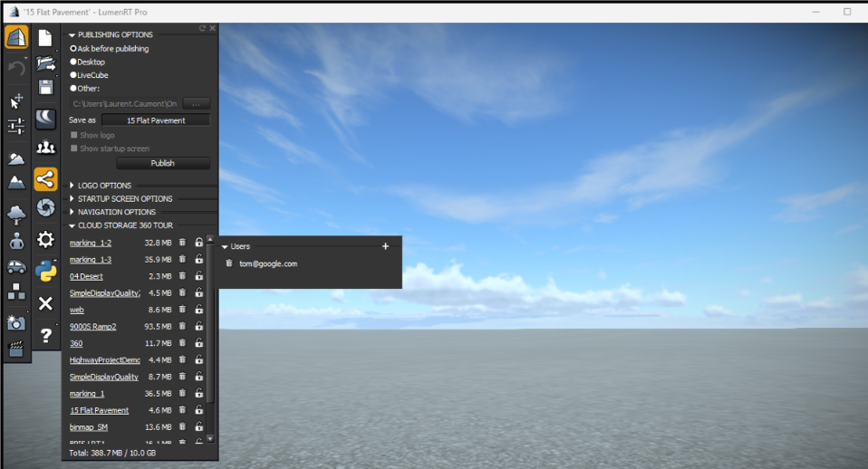Collapse the Users list

(x=225, y=246)
